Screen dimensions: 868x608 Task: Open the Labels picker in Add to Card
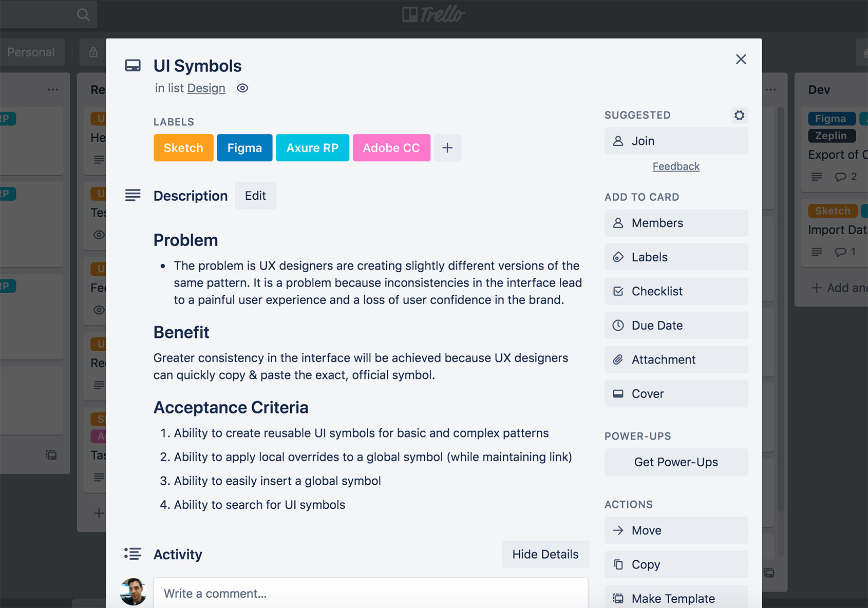pyautogui.click(x=676, y=257)
